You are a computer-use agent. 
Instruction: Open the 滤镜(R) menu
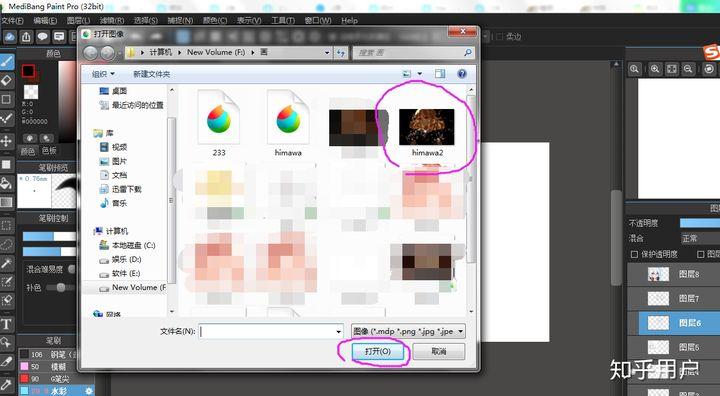coord(112,21)
